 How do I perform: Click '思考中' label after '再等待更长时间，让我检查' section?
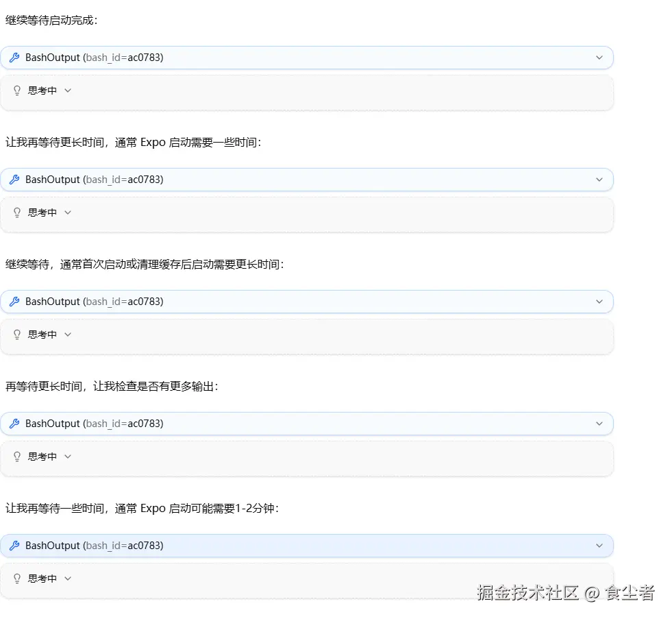(x=42, y=457)
